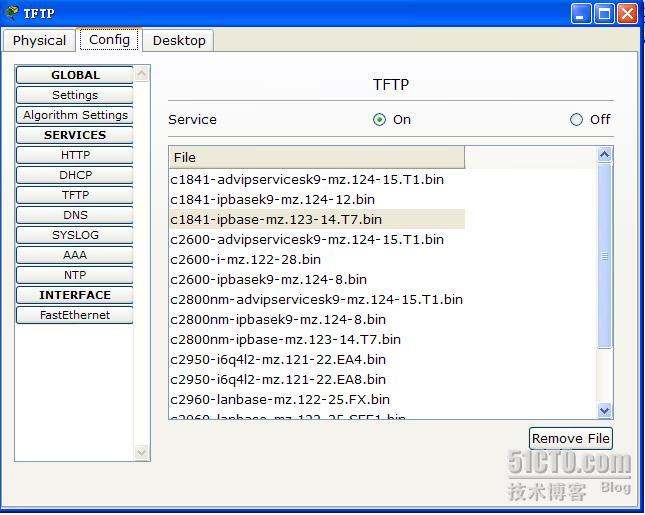Click the TFTP window title icon
This screenshot has width=645, height=515.
[11, 12]
